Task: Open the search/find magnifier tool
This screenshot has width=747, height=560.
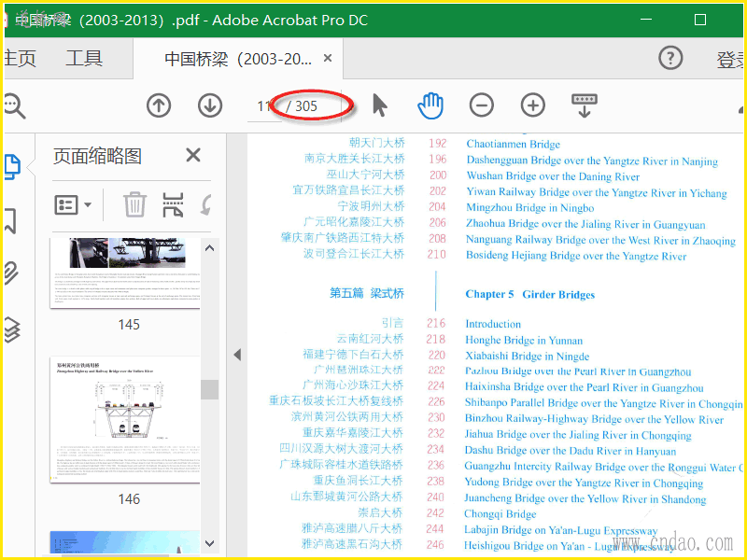Action: [x=14, y=105]
